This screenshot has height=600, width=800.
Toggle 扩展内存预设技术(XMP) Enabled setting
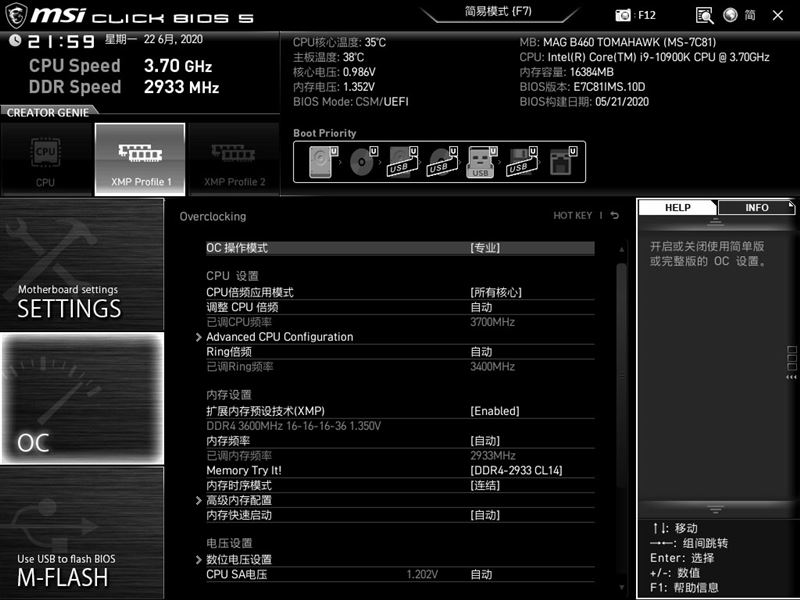[400, 411]
